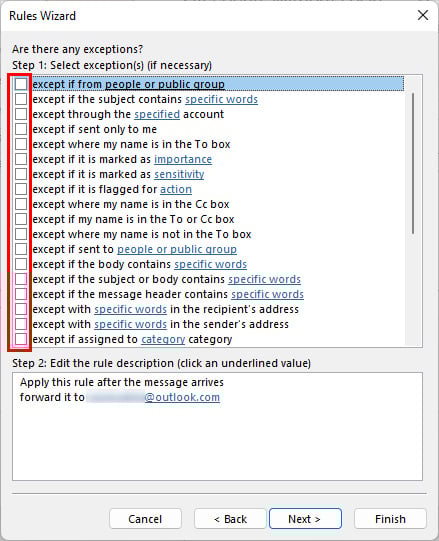The width and height of the screenshot is (439, 541).
Task: Click the 'action' link
Action: tap(176, 189)
